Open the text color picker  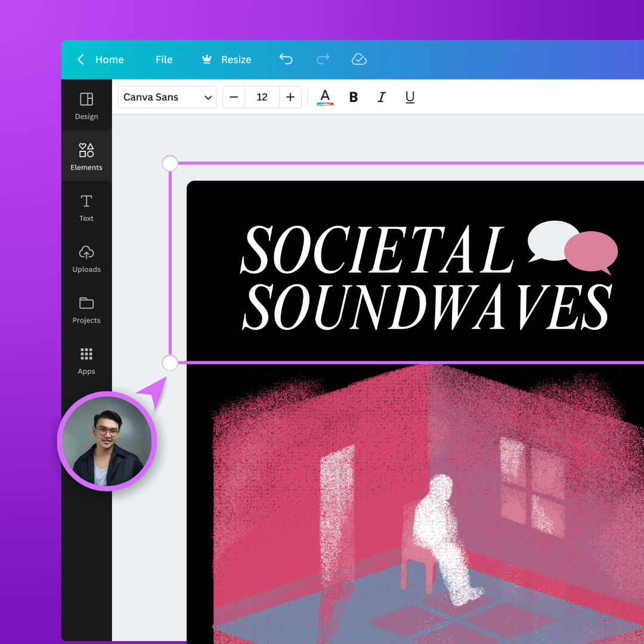pyautogui.click(x=325, y=97)
